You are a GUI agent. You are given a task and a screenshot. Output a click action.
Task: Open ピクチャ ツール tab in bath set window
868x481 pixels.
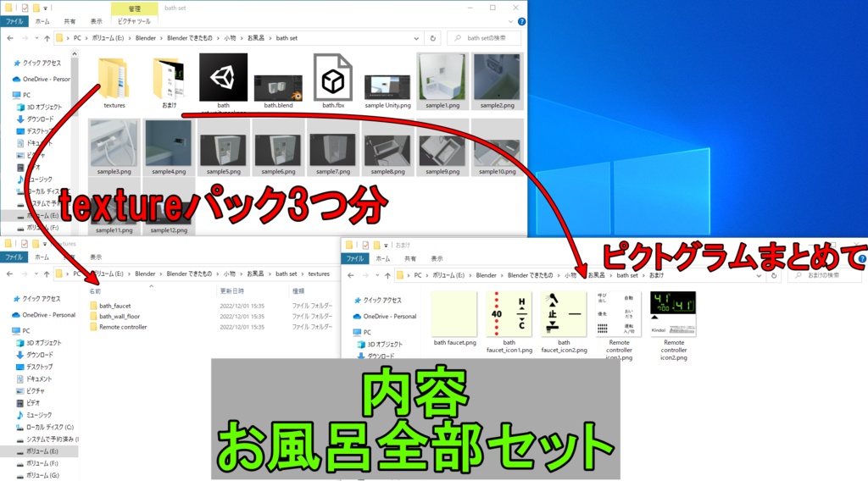(134, 21)
